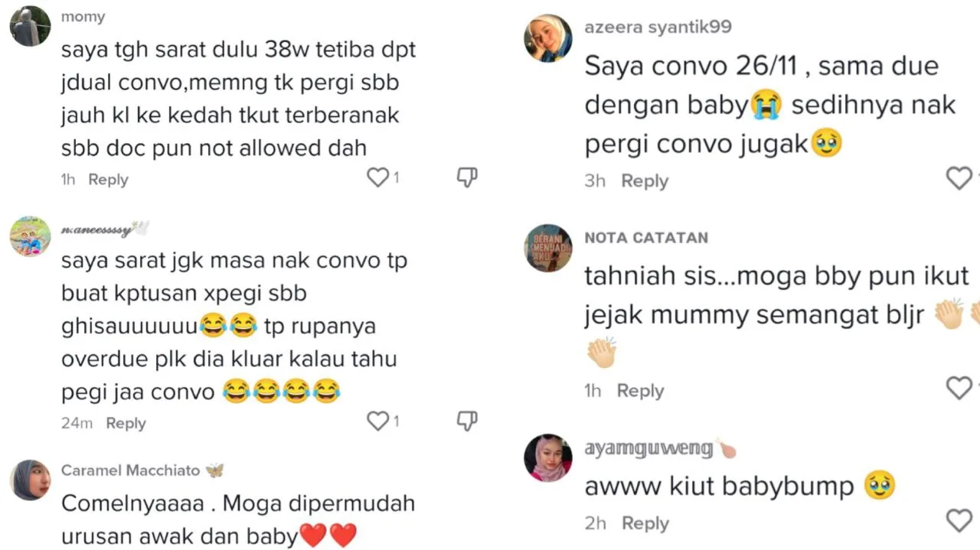Open the azeera syantik99 username link
The height and width of the screenshot is (550, 980).
658,27
